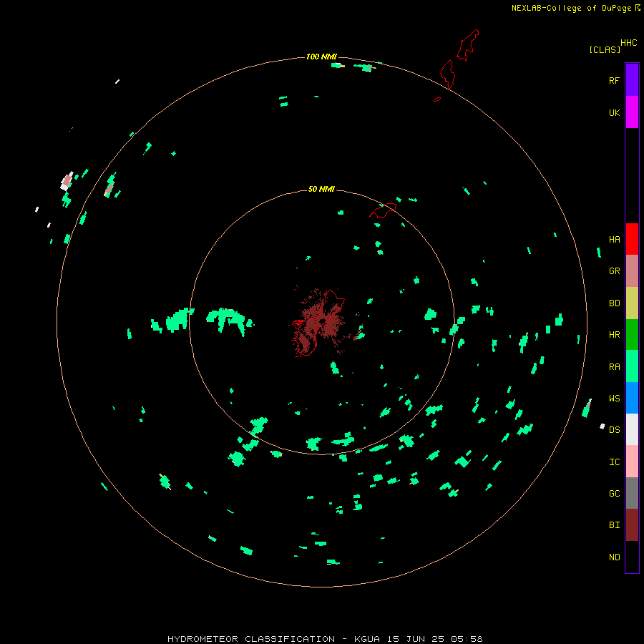Click the "GR" legend label
Image resolution: width=644 pixels, height=644 pixels.
pos(614,271)
